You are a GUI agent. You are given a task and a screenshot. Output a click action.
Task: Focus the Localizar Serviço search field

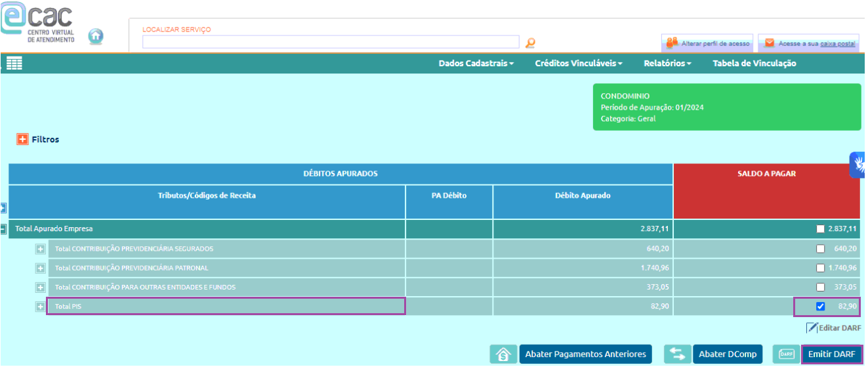tap(331, 42)
